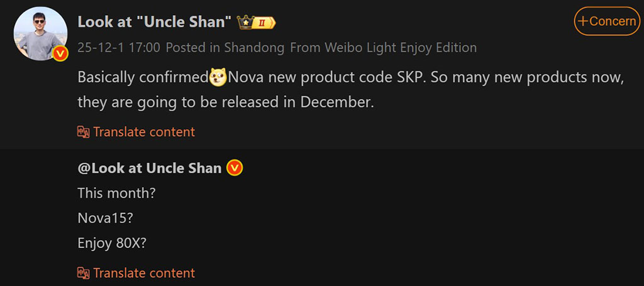Translate content of the quoted reply

144,273
